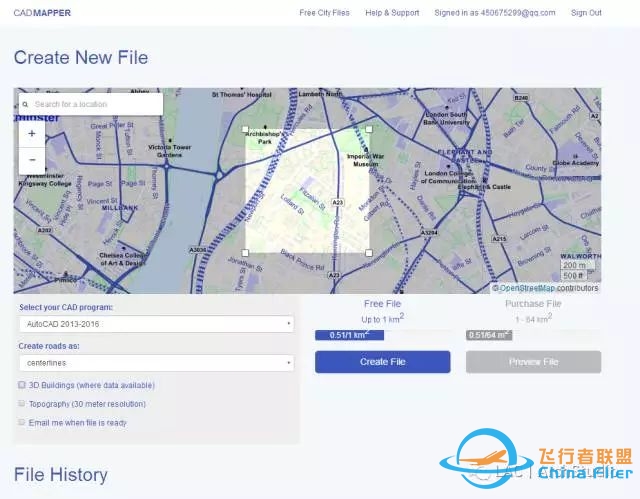Image resolution: width=640 pixels, height=499 pixels.
Task: Click the top-right selection corner handle
Action: [x=369, y=129]
